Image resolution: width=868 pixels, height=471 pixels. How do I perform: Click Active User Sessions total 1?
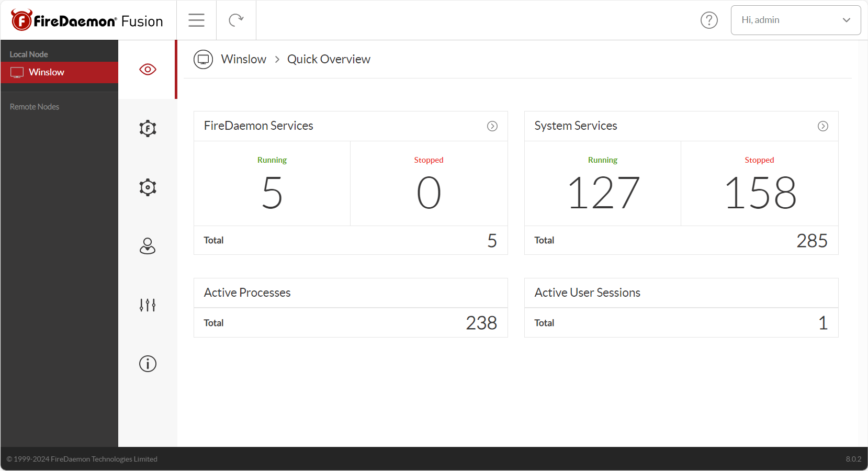(x=823, y=323)
